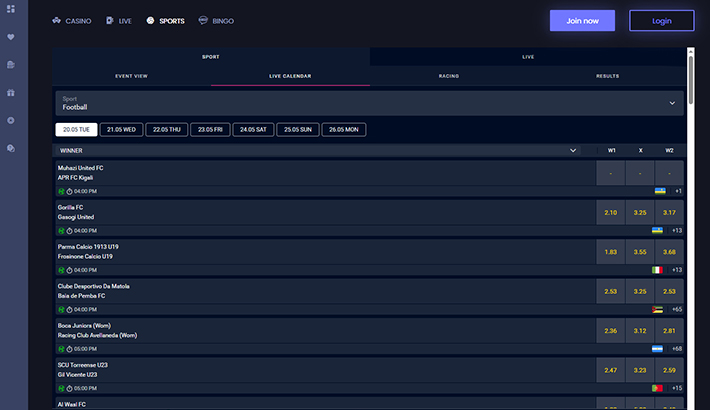The image size is (710, 410).
Task: Expand +15 markets for SCU Torreense match
Action: coord(677,388)
